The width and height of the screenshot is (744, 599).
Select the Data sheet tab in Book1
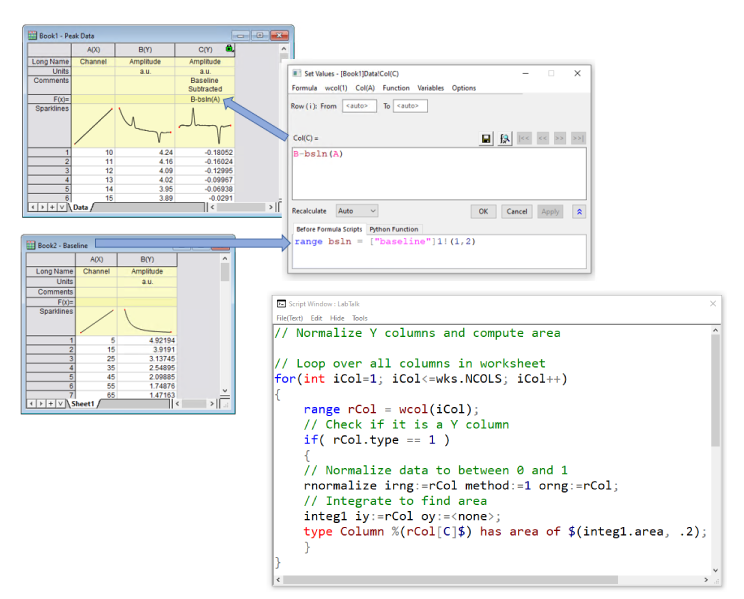pos(81,207)
